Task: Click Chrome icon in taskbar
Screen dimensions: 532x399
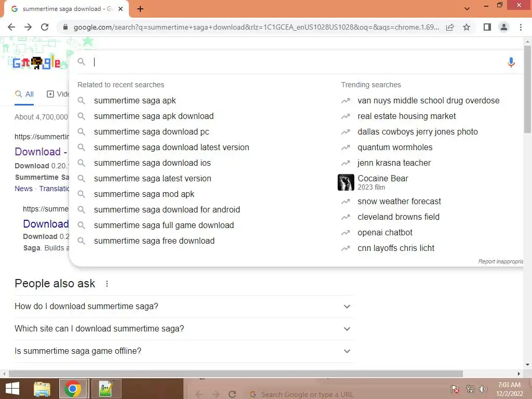Action: pos(72,389)
